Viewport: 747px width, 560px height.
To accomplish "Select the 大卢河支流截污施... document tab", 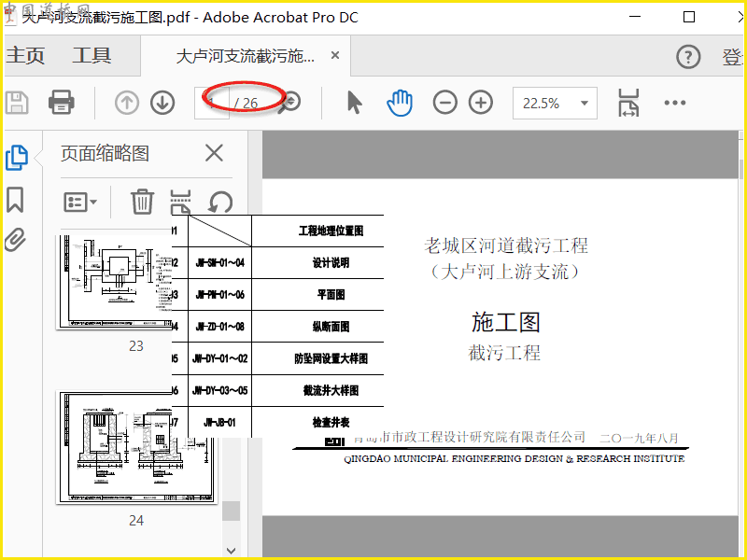I will 246,56.
